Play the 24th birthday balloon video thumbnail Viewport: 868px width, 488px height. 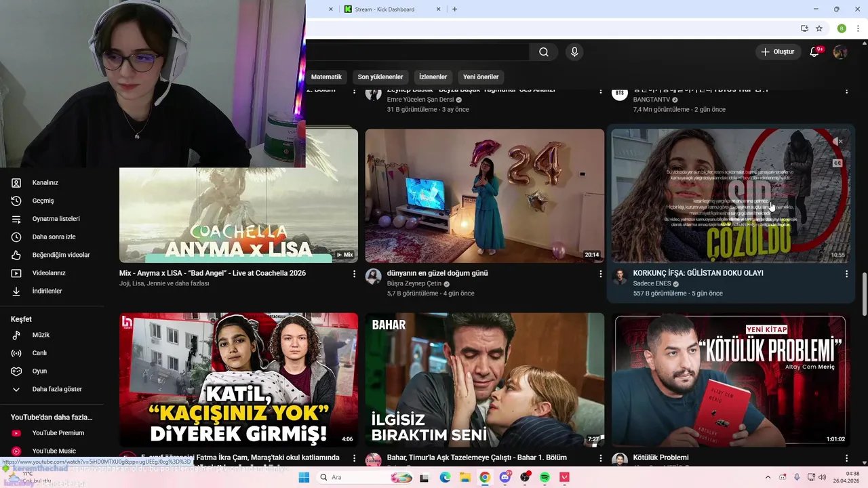[x=485, y=196]
